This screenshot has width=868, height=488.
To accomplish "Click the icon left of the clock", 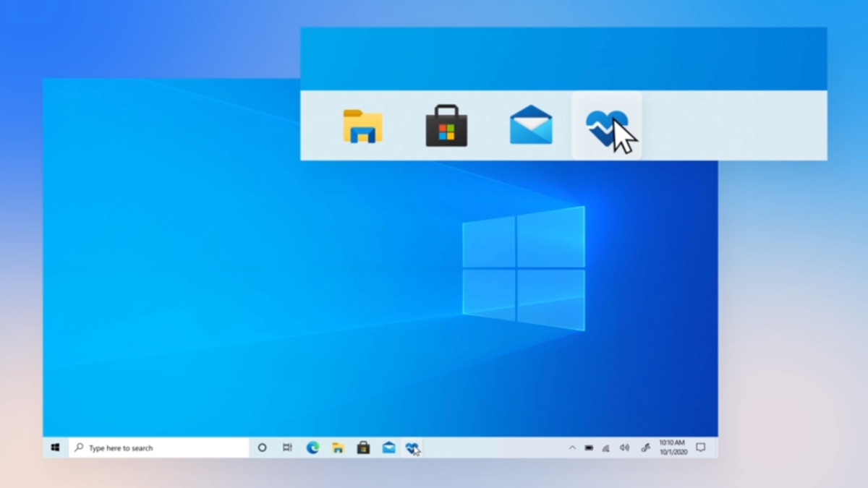I will pos(645,448).
